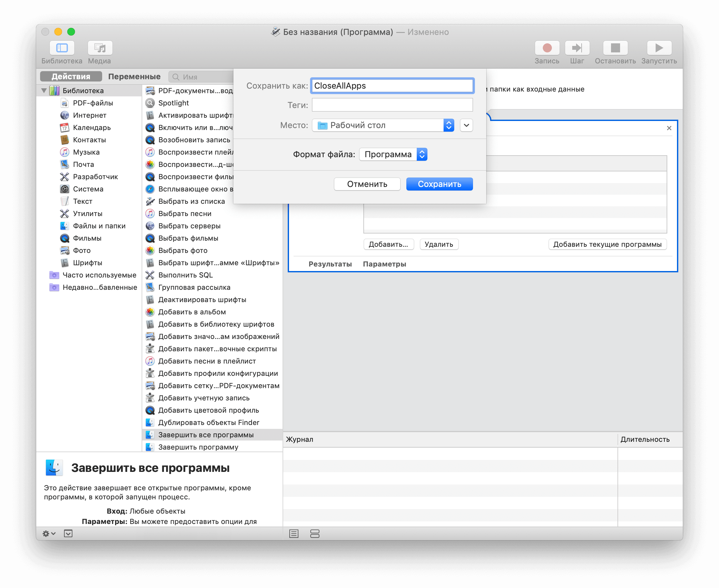The width and height of the screenshot is (719, 588).
Task: Open the Результаты tab in action
Action: pyautogui.click(x=330, y=264)
